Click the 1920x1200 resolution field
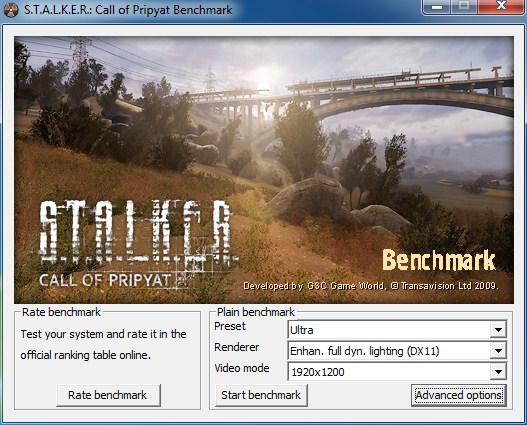The image size is (527, 425). [x=397, y=372]
